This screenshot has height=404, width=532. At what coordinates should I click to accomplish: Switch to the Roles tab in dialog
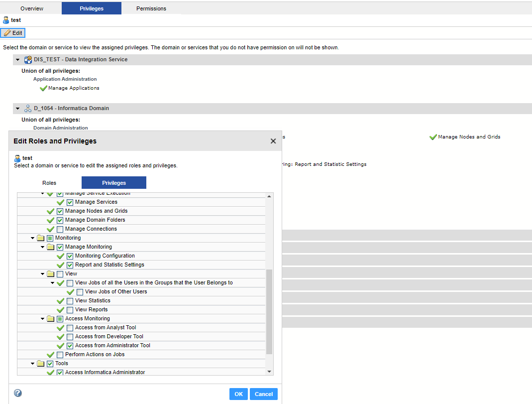click(x=49, y=183)
